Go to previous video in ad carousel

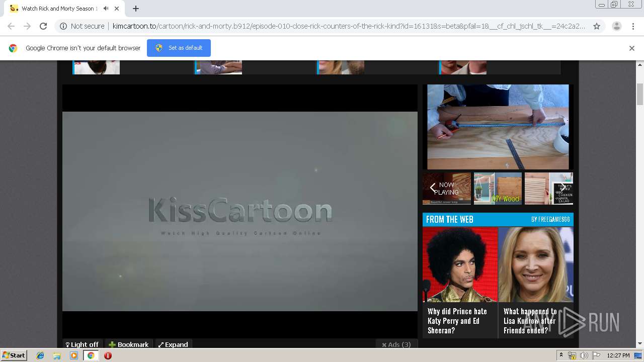point(433,188)
